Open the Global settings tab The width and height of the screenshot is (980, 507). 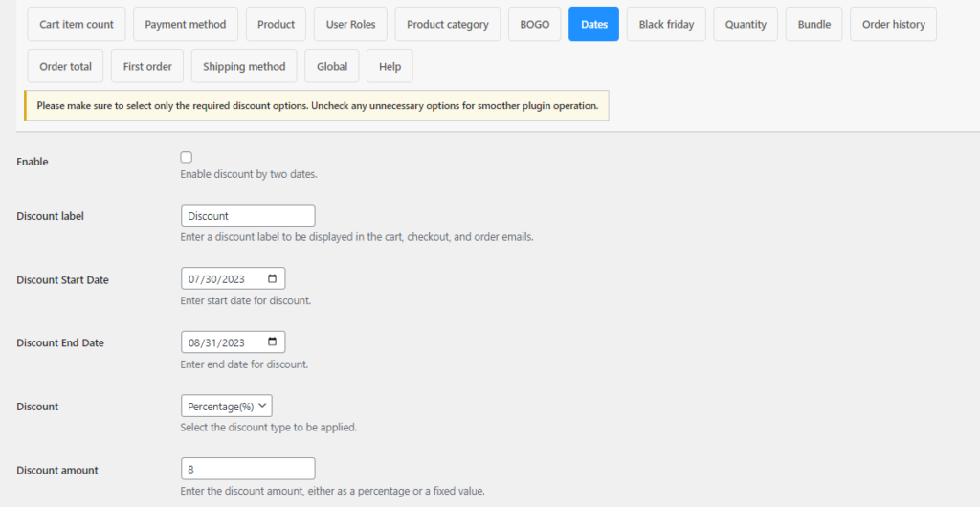pos(332,66)
